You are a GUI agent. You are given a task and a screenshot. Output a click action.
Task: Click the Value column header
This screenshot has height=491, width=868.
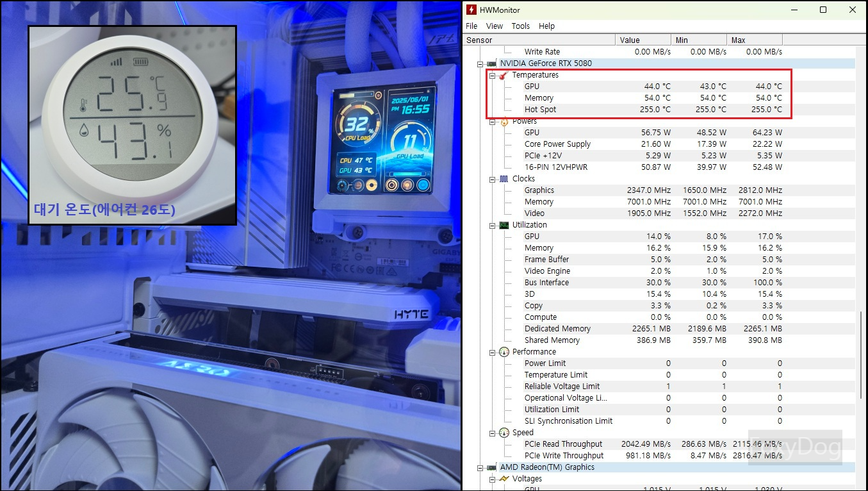click(x=643, y=40)
